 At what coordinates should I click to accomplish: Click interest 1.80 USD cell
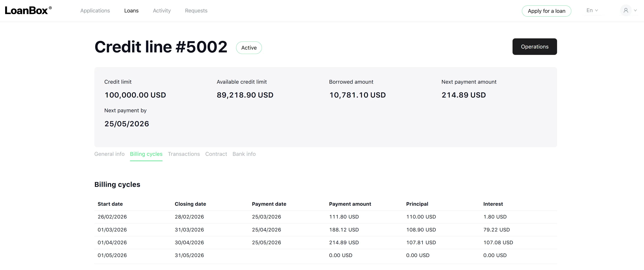[x=495, y=217]
